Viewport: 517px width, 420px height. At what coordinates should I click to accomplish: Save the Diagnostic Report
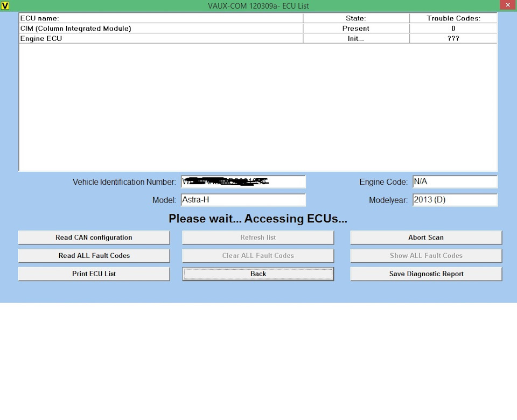click(x=426, y=274)
